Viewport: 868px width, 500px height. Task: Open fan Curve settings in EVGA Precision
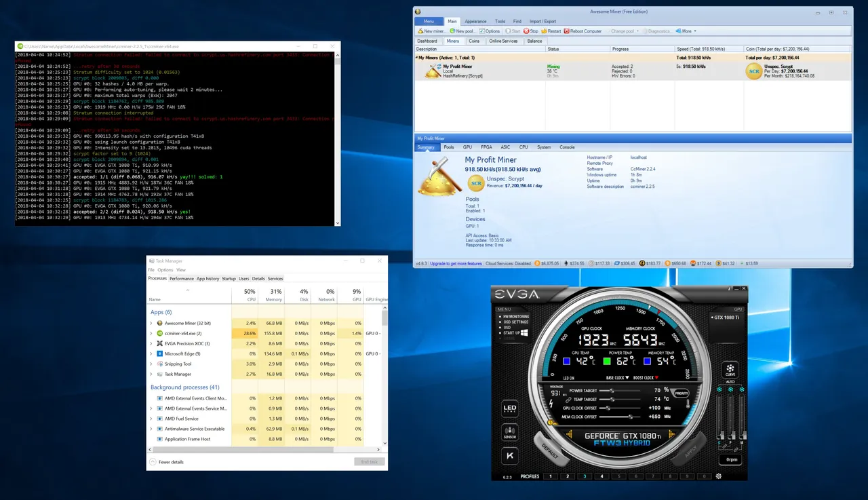click(730, 370)
